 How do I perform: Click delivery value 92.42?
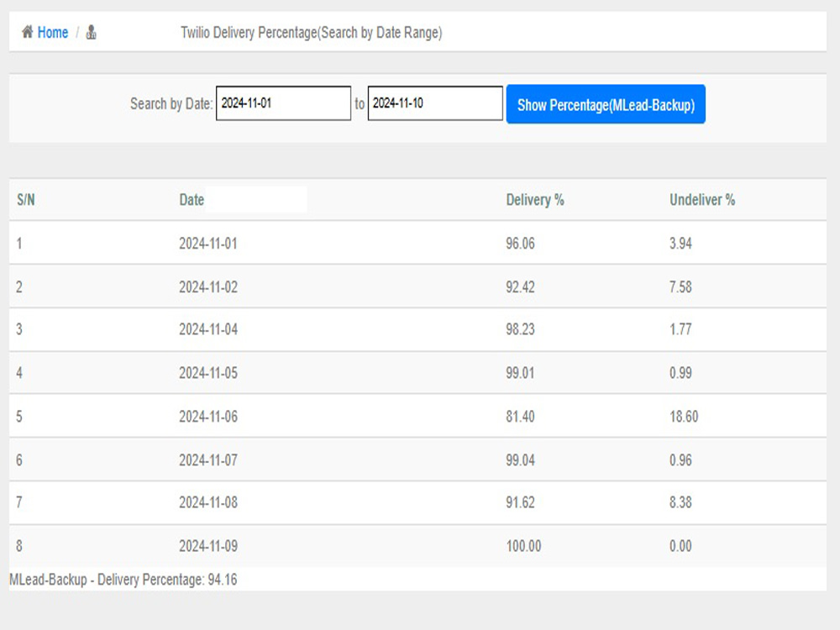click(x=520, y=287)
